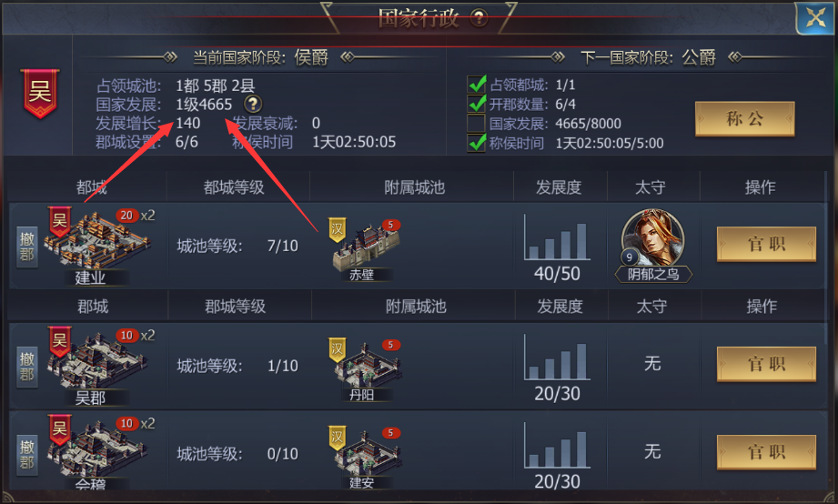Click the 发展度 bar chart for 建业
The image size is (838, 504).
[x=558, y=237]
